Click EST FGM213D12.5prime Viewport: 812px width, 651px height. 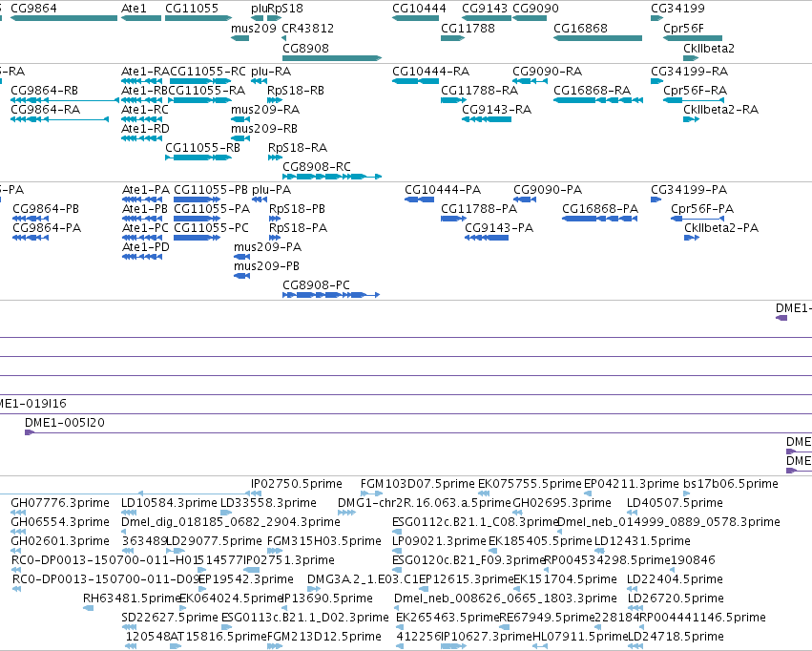click(x=324, y=637)
